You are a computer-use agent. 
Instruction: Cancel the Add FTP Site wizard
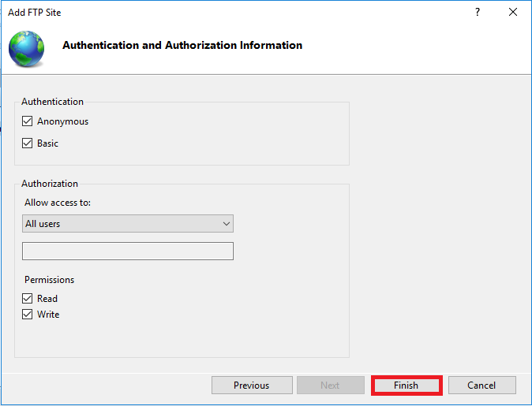pyautogui.click(x=481, y=385)
